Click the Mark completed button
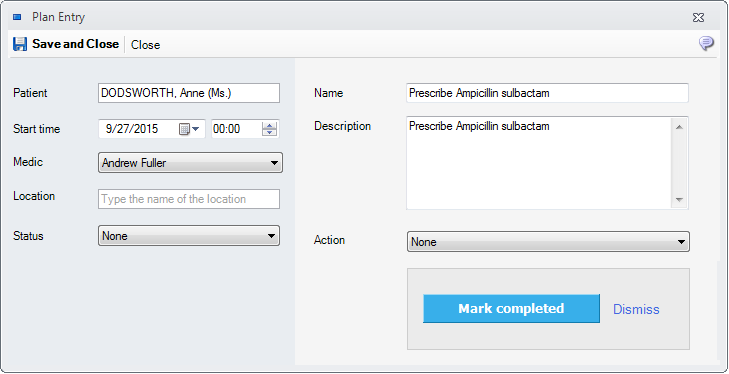Image resolution: width=729 pixels, height=374 pixels. pyautogui.click(x=511, y=308)
